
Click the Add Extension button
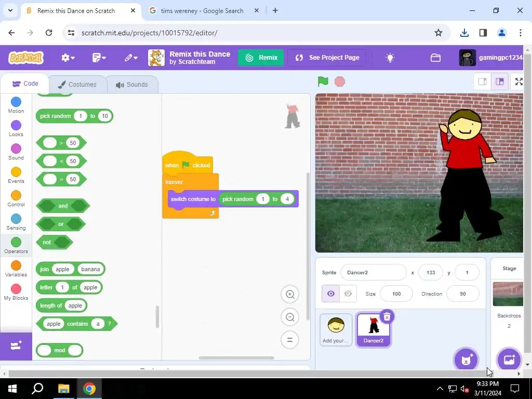point(16,346)
